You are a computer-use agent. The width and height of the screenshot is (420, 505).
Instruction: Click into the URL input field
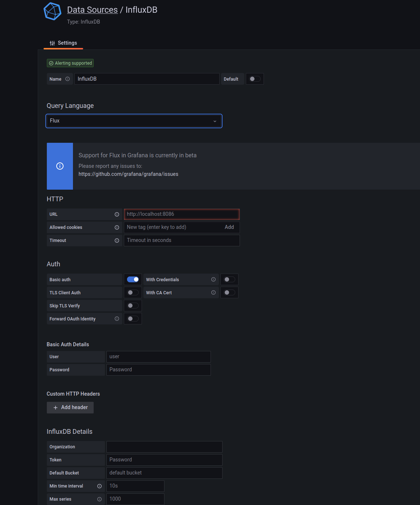tap(182, 214)
